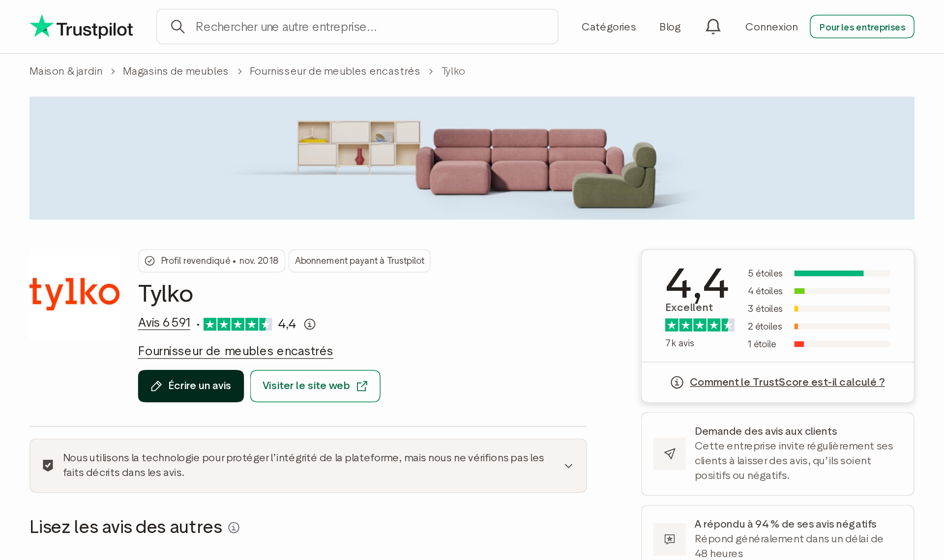
Task: Click the search magnifier icon
Action: click(177, 27)
